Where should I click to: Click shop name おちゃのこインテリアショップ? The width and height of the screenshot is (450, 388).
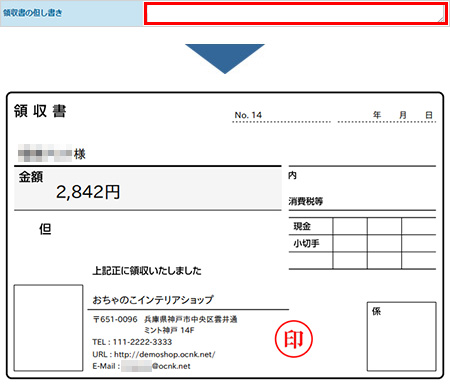coord(153,300)
